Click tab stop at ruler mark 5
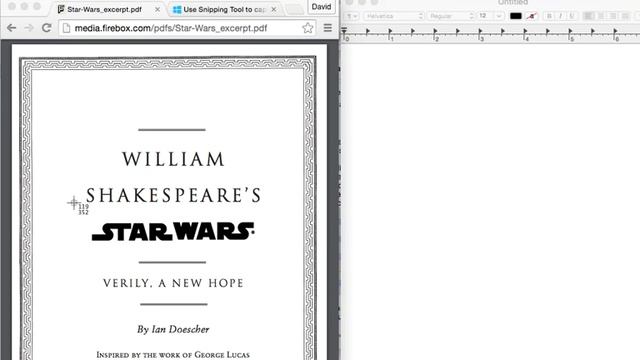This screenshot has height=360, width=640. [571, 31]
